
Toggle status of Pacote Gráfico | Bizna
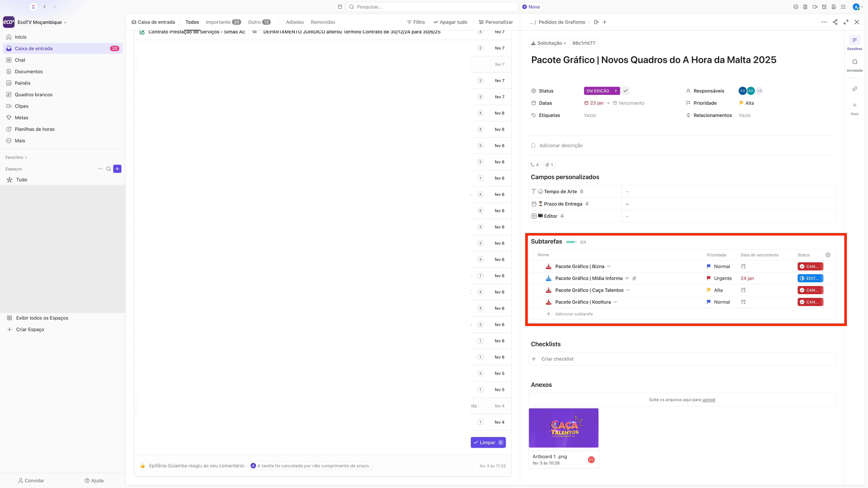(810, 266)
